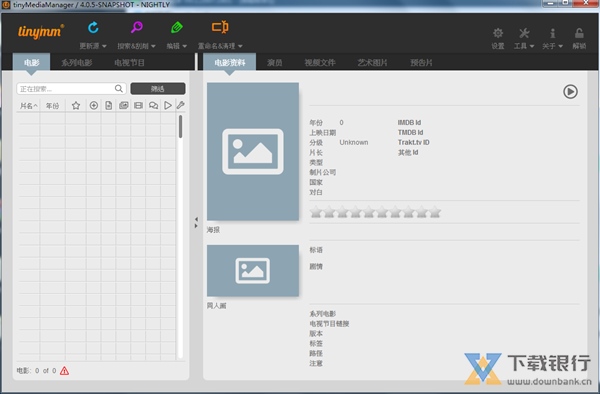Sort by the subtitles speech bubble column icon
600x394 pixels.
[x=153, y=106]
